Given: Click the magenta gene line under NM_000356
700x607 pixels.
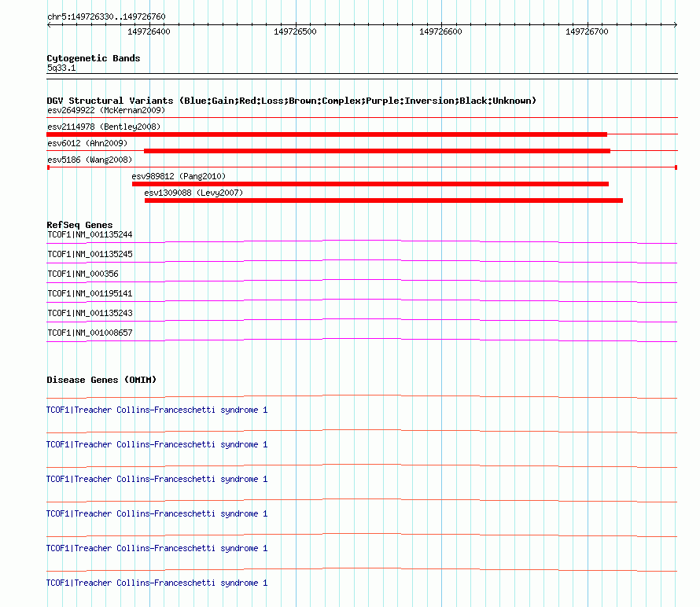Looking at the screenshot, I should 362,280.
